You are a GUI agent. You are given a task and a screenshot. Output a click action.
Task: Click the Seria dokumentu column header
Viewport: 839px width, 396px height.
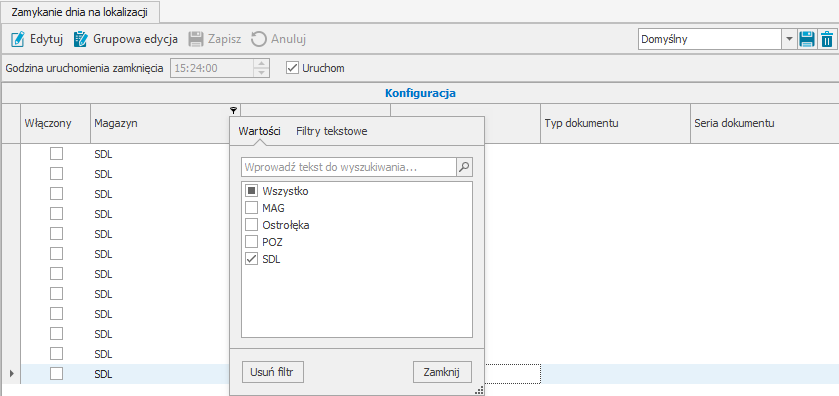765,124
